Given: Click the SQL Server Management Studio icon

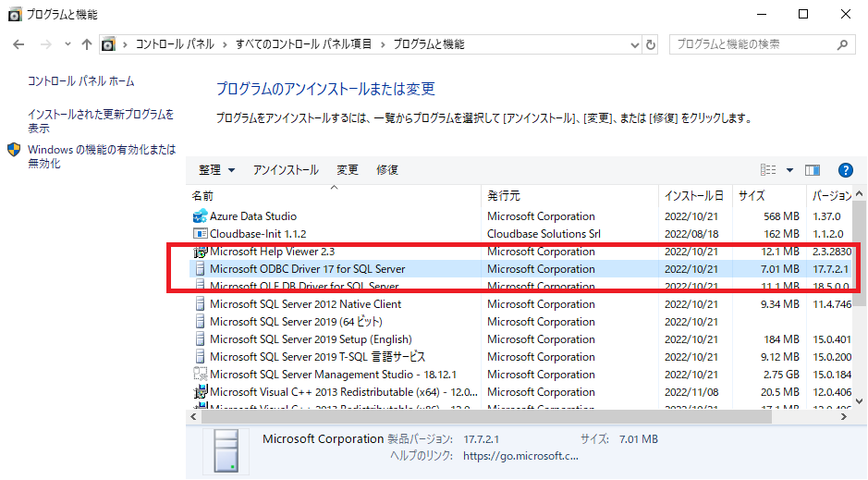Looking at the screenshot, I should click(x=200, y=375).
